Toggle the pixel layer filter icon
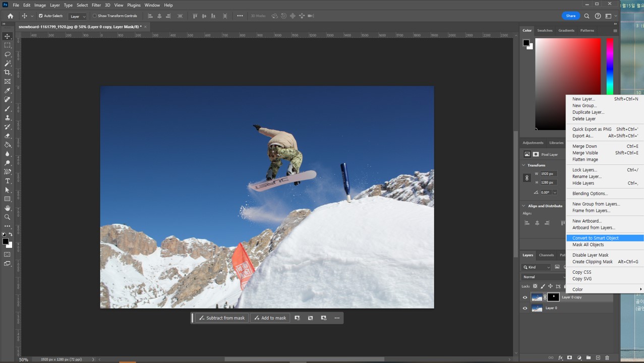This screenshot has width=644, height=363. [557, 267]
